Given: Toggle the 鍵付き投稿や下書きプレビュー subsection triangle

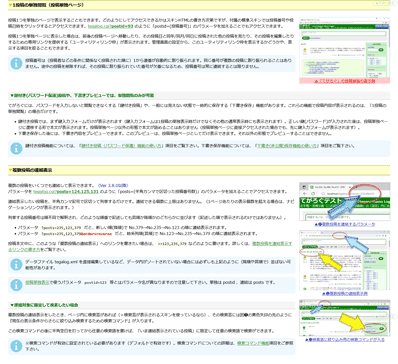Looking at the screenshot, I should (x=12, y=95).
